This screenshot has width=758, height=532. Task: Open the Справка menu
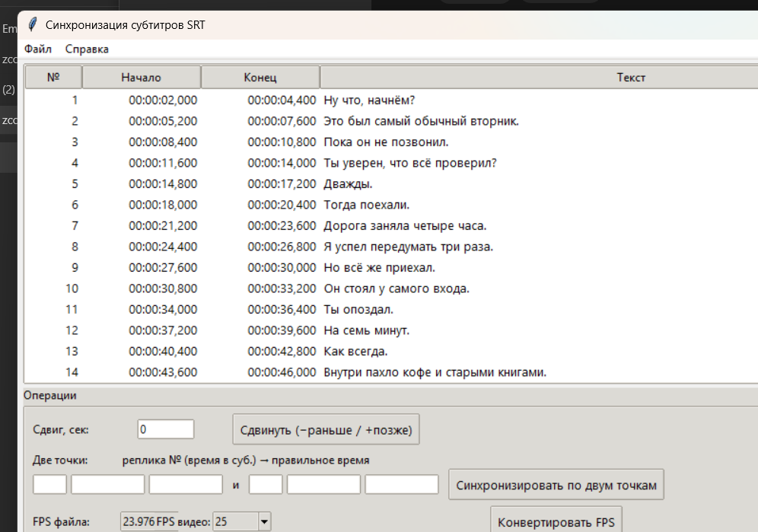[x=87, y=49]
